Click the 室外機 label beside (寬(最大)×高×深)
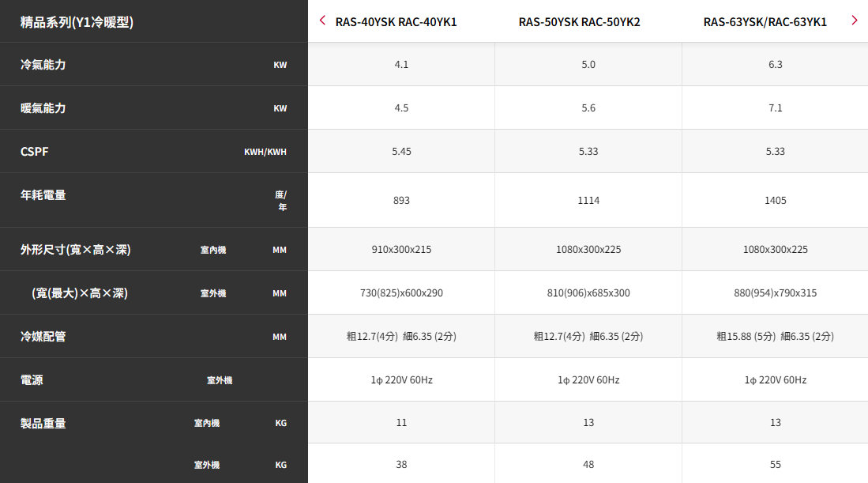 coord(213,293)
